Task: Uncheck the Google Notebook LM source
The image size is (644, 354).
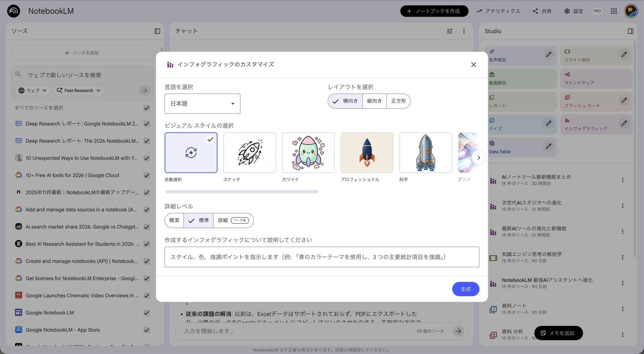Action: [x=147, y=313]
